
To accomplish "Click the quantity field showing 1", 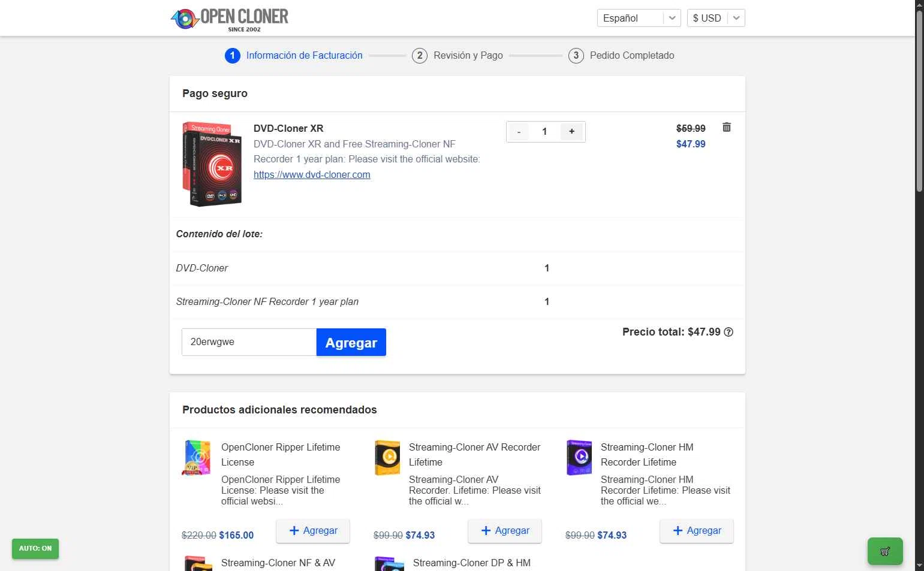I will (x=544, y=132).
